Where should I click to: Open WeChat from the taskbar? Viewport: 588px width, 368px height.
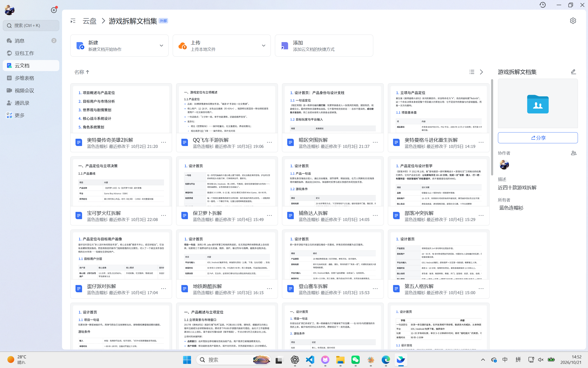click(356, 360)
